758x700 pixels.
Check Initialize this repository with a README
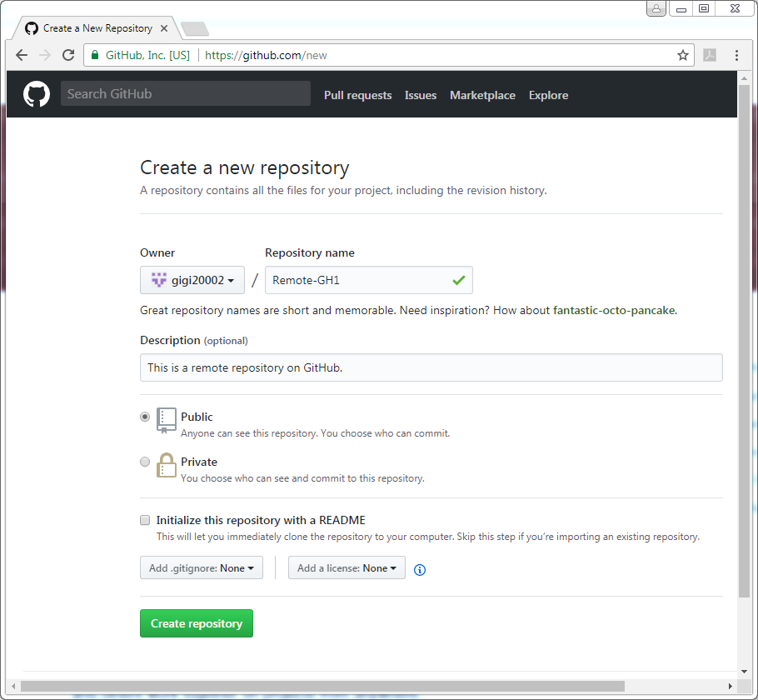[x=145, y=520]
